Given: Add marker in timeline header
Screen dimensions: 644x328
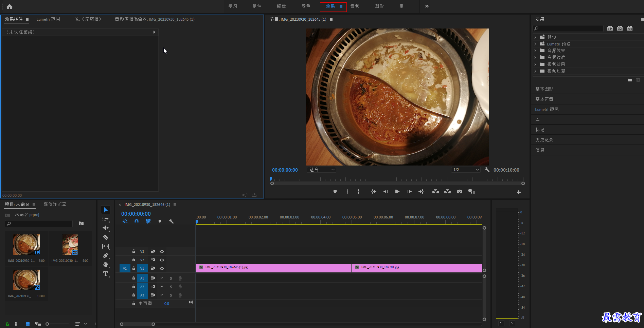Looking at the screenshot, I should [x=160, y=221].
